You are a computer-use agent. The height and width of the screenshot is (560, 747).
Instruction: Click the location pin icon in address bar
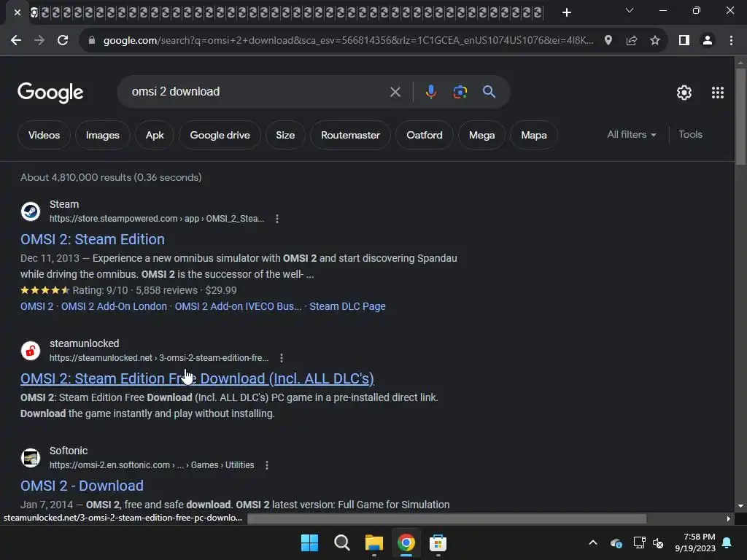[x=608, y=41]
